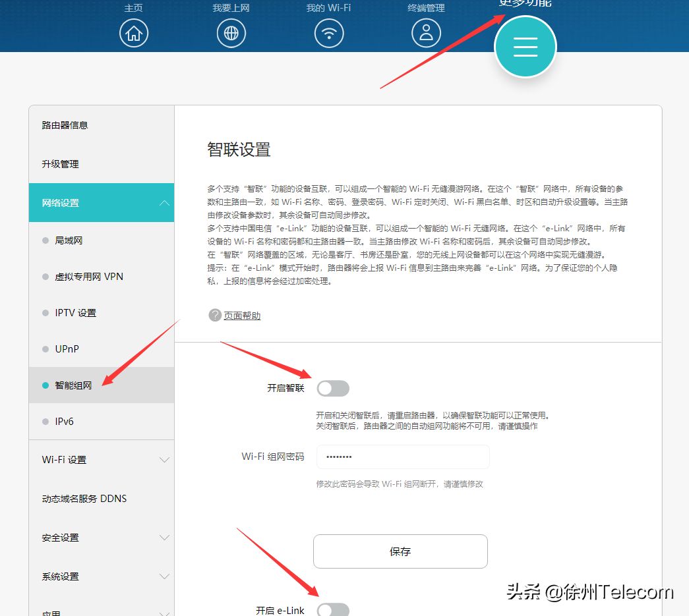Image resolution: width=689 pixels, height=616 pixels.
Task: Select IPv6 in the sidebar
Action: 64,422
